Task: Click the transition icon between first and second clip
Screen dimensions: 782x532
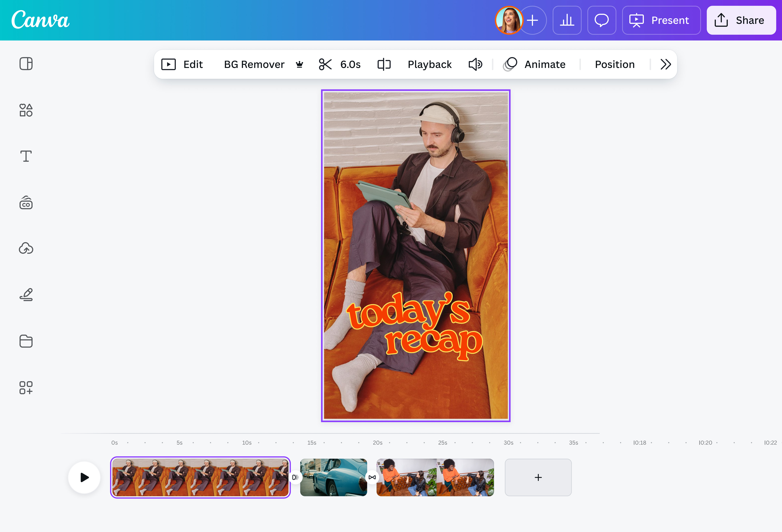Action: [295, 477]
